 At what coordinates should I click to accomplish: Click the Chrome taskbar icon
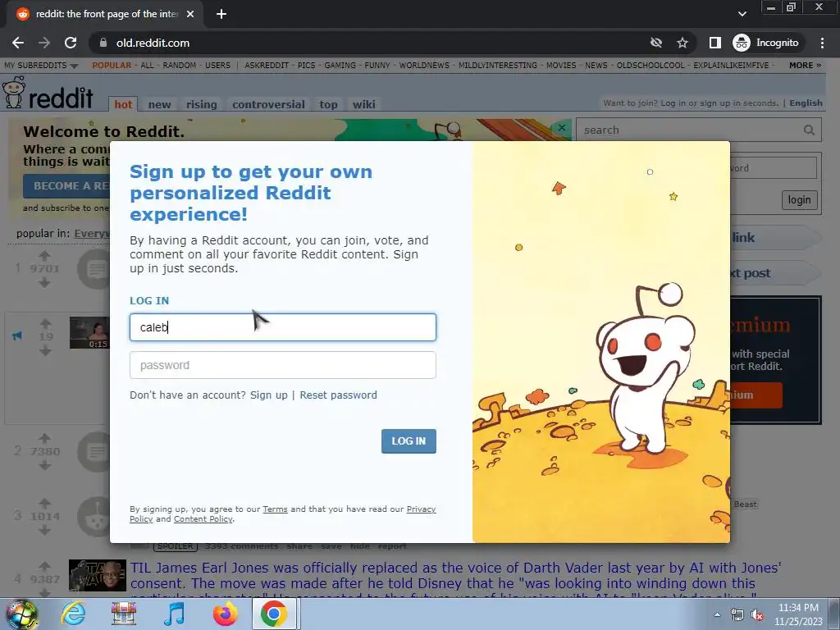(274, 614)
